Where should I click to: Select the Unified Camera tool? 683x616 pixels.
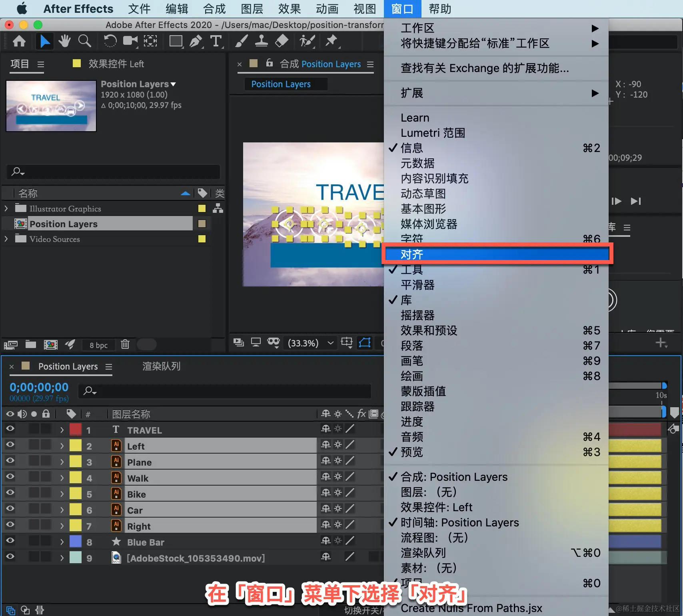[130, 41]
